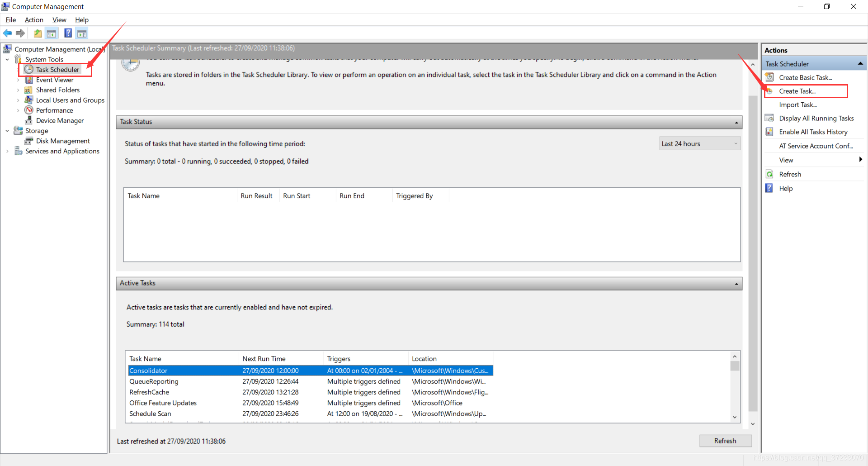
Task: Open the View menu
Action: click(x=59, y=20)
